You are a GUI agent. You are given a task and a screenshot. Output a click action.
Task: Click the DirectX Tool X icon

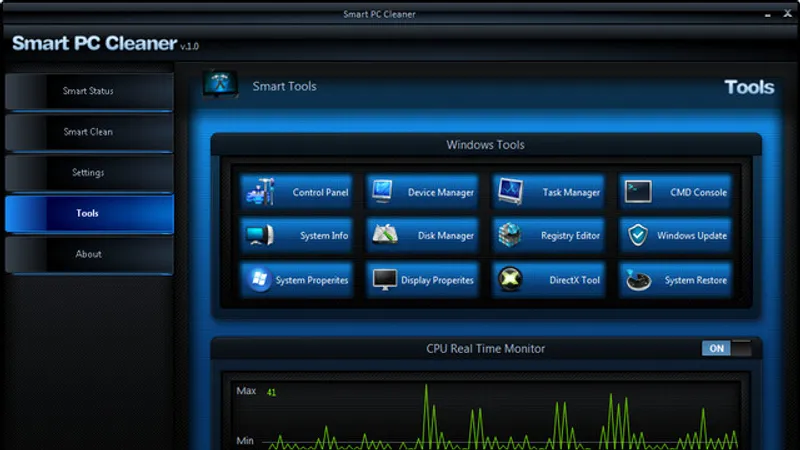click(x=510, y=280)
